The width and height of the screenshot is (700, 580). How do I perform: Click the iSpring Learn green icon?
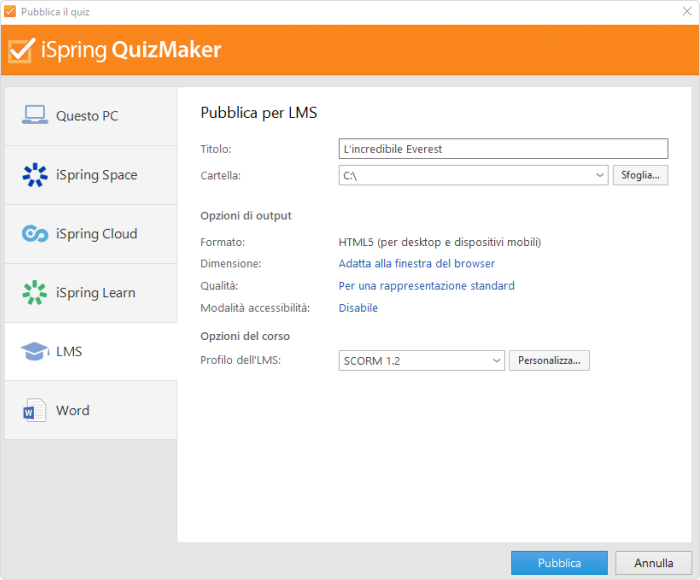pyautogui.click(x=35, y=293)
